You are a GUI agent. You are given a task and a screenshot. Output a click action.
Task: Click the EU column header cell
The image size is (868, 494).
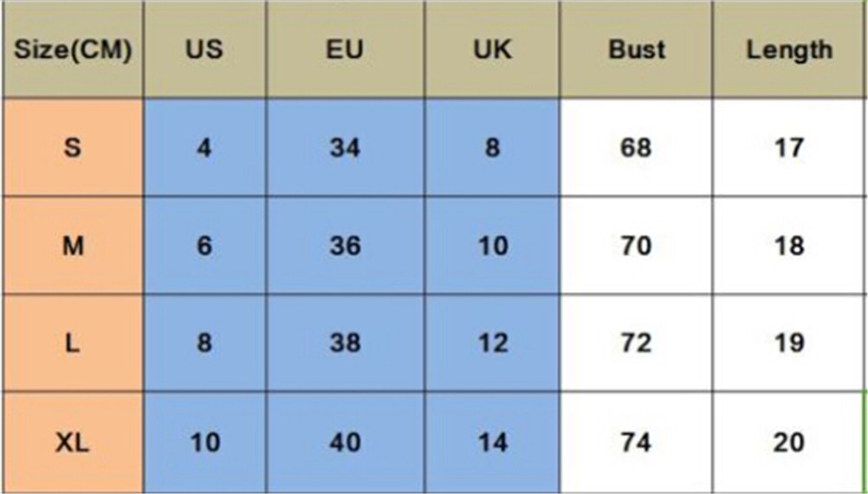tap(345, 49)
